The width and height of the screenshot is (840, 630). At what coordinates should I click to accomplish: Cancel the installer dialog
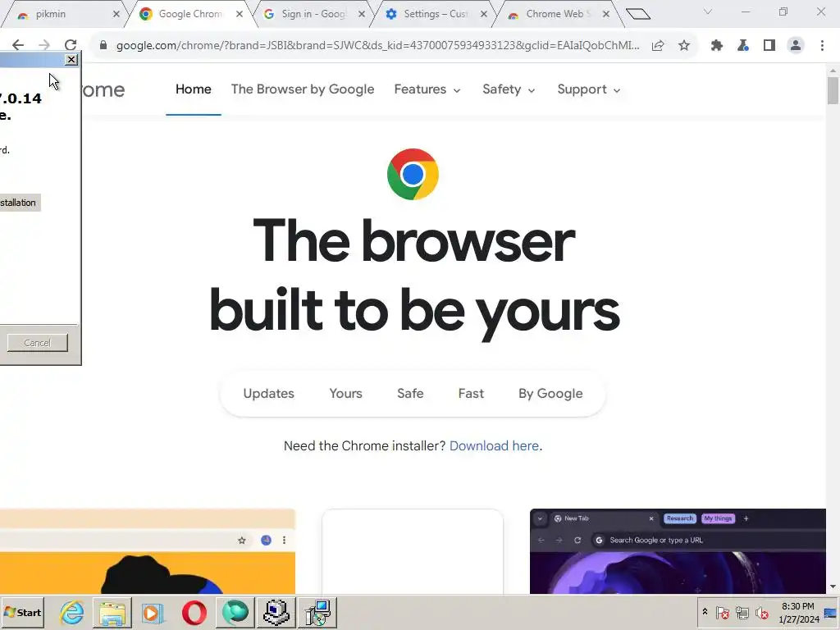38,343
